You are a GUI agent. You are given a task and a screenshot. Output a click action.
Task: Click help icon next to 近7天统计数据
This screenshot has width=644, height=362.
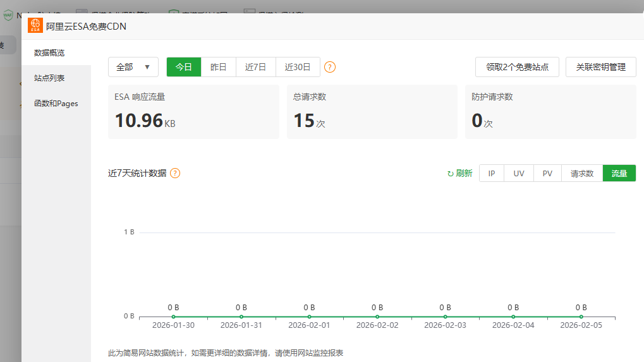[x=175, y=173]
